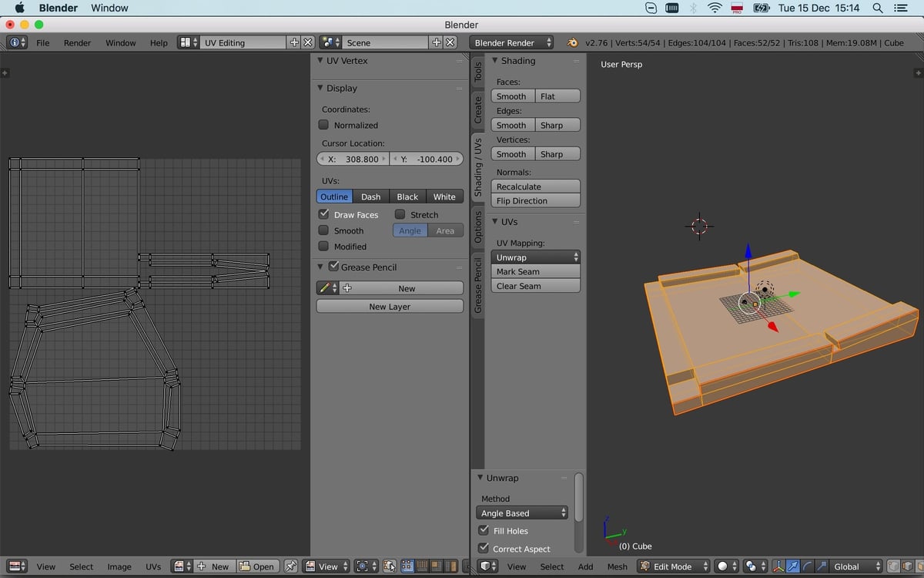Open image browse icon next to New in UV editor
The width and height of the screenshot is (924, 578).
[179, 566]
